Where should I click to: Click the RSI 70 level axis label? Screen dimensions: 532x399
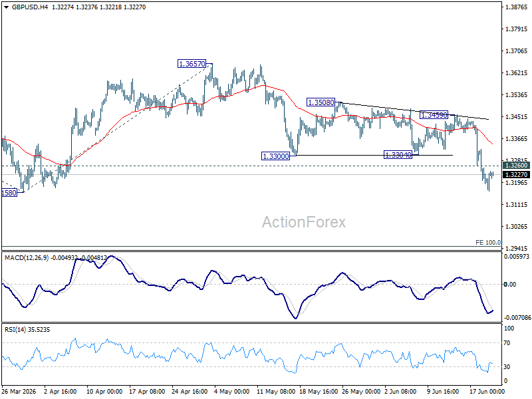(507, 343)
